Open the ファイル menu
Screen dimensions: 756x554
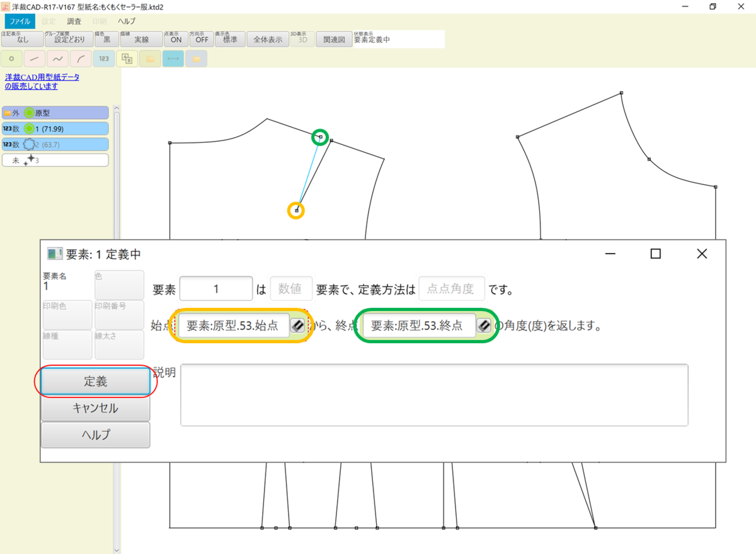tap(20, 21)
